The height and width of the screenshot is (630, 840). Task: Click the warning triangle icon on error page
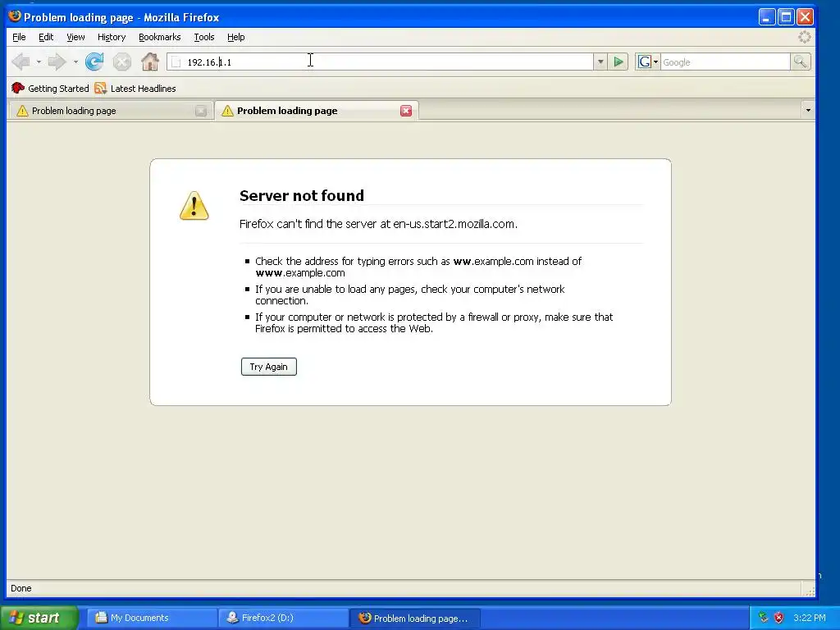194,206
